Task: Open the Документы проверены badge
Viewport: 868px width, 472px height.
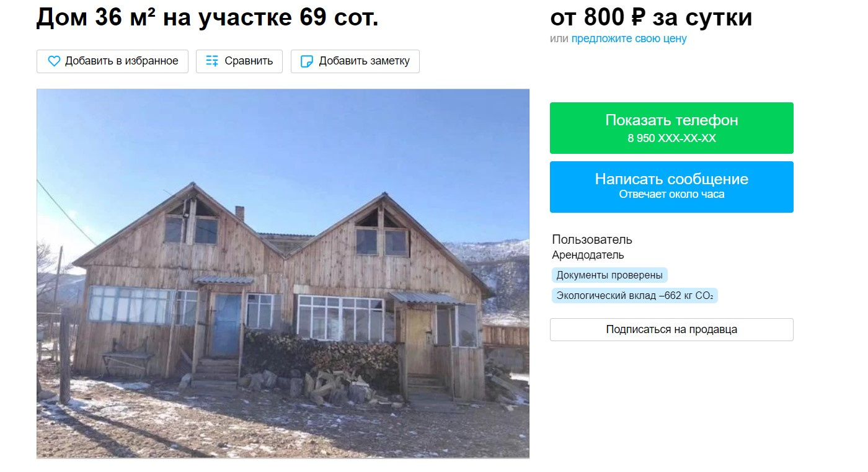Action: coord(609,275)
